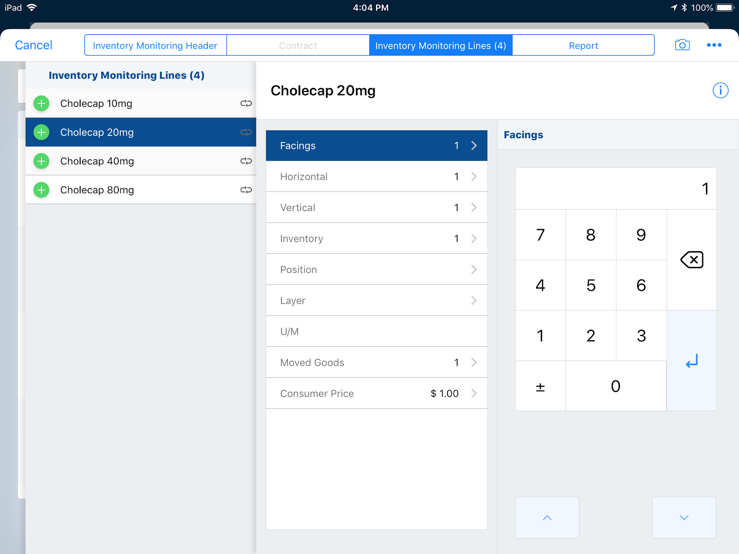This screenshot has height=554, width=739.
Task: Expand the Consumer Price row
Action: (376, 394)
